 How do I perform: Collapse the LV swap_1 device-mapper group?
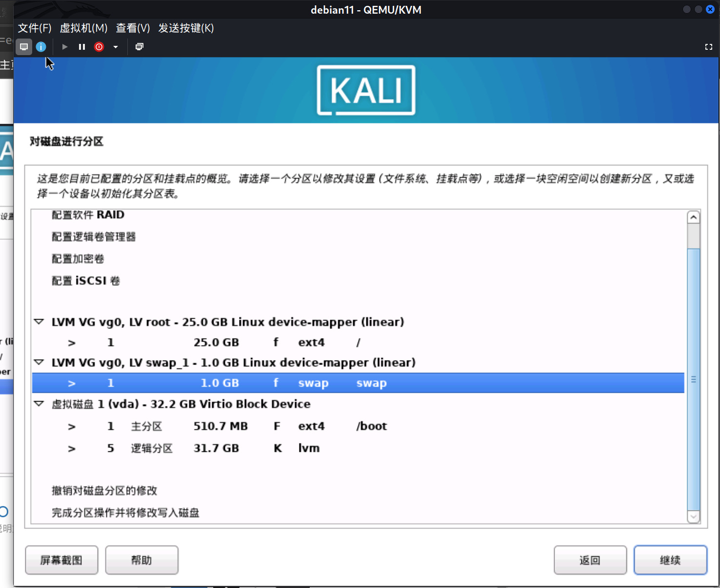tap(39, 362)
